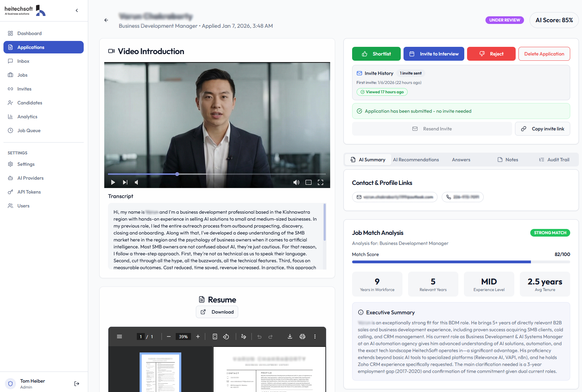Download resume via PDF toolbar icon
Image resolution: width=582 pixels, height=392 pixels.
point(290,336)
